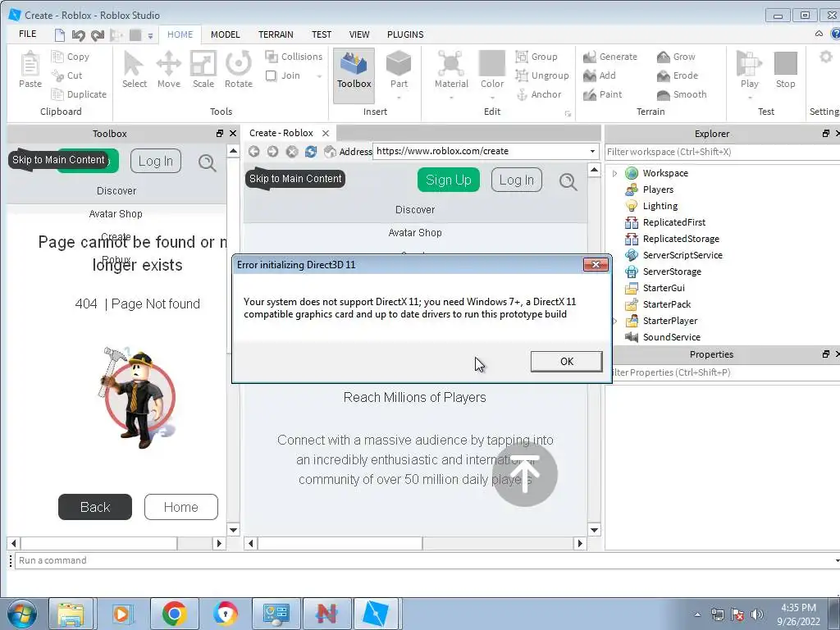Screen dimensions: 840x630
Task: Click the volume icon in system tray
Action: click(756, 614)
